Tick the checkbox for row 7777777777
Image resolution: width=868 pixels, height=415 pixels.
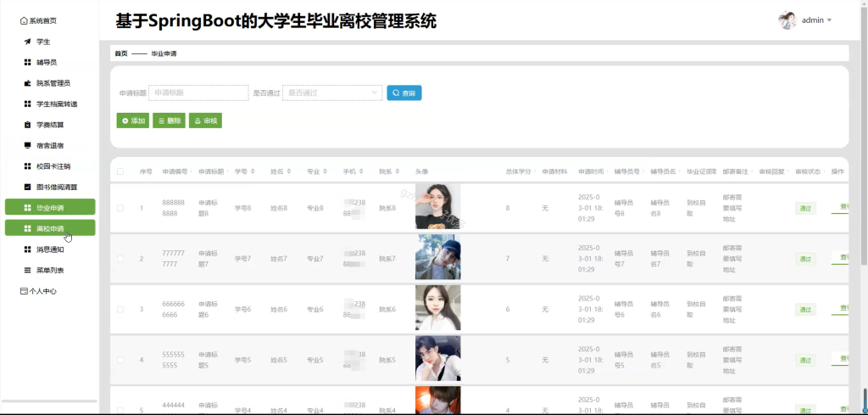(x=120, y=259)
